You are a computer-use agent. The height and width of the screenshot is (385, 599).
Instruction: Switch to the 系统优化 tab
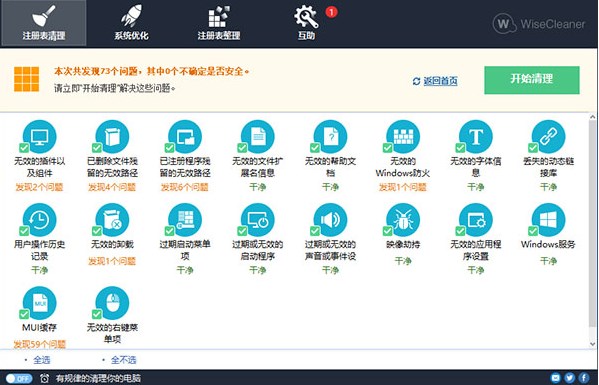click(131, 23)
